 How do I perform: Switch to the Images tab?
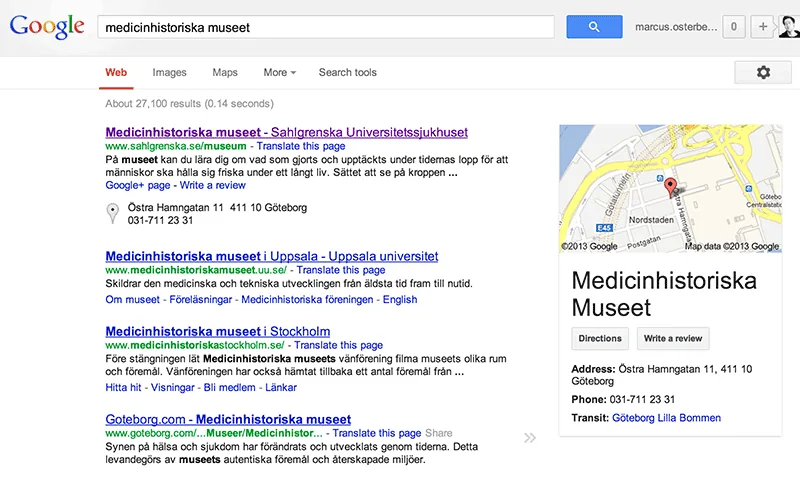click(x=169, y=72)
